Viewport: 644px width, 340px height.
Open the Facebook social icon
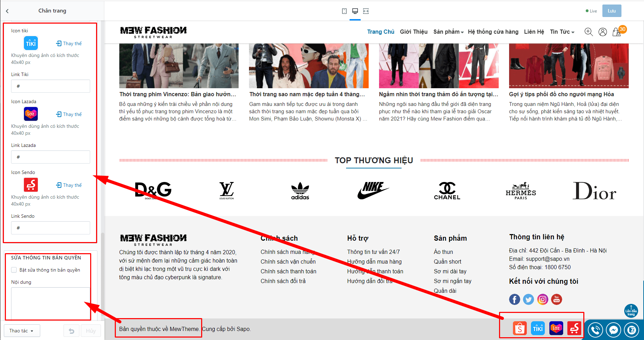[515, 299]
